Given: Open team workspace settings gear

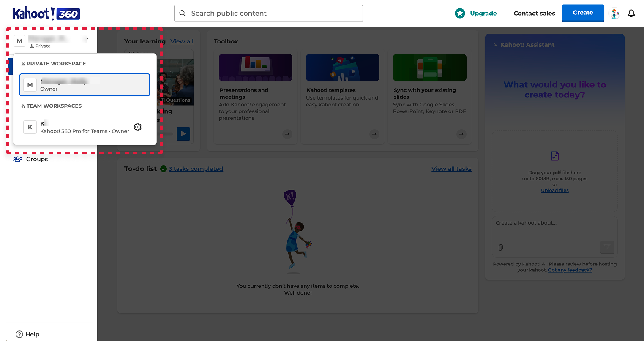Looking at the screenshot, I should (x=138, y=127).
